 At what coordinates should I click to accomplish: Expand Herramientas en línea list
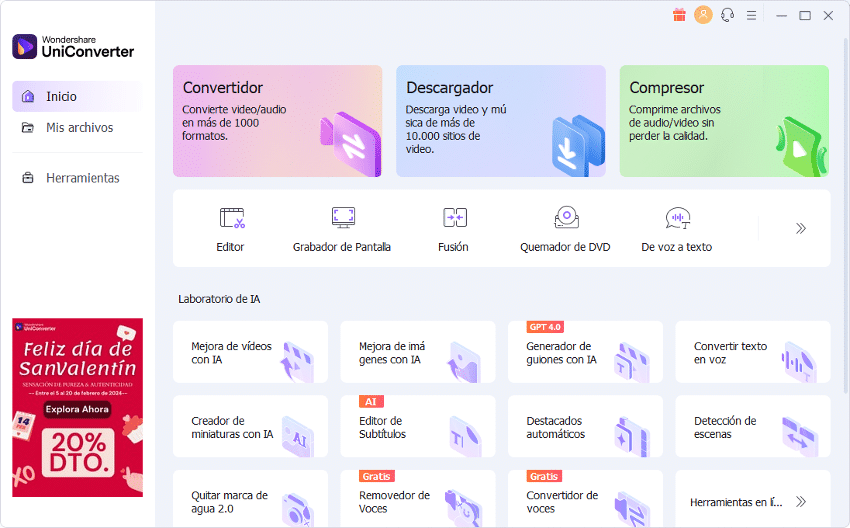(800, 501)
